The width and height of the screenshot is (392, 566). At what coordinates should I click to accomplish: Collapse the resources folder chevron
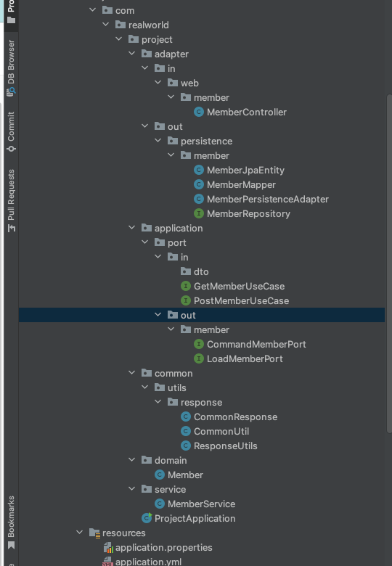click(80, 532)
